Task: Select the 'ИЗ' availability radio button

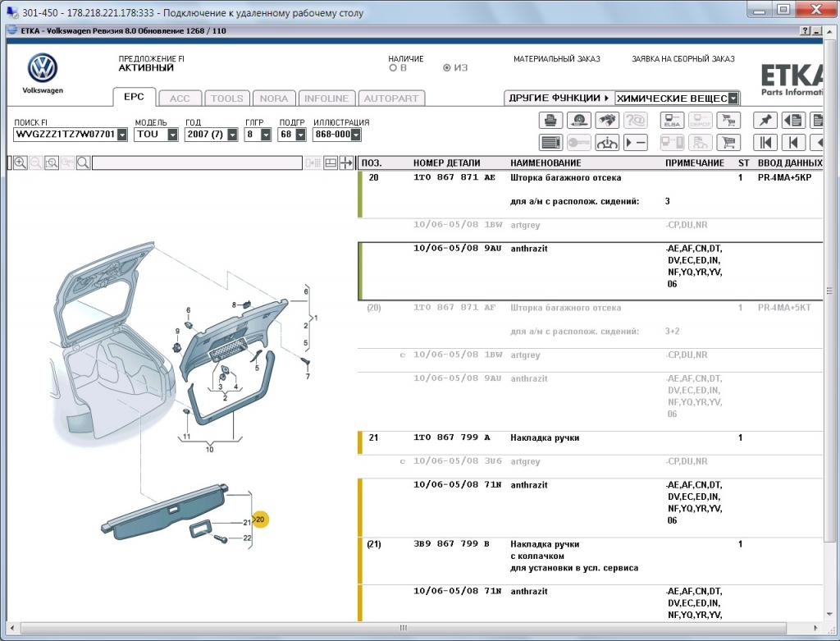Action: coord(447,68)
